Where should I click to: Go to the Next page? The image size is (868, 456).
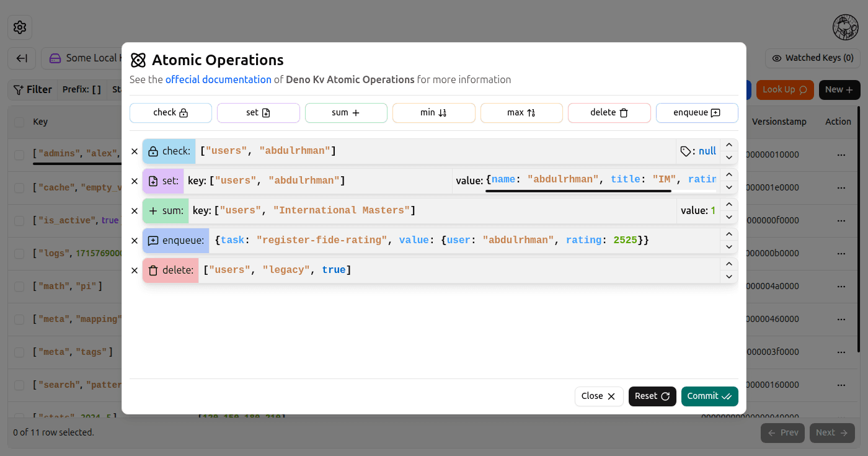click(832, 433)
